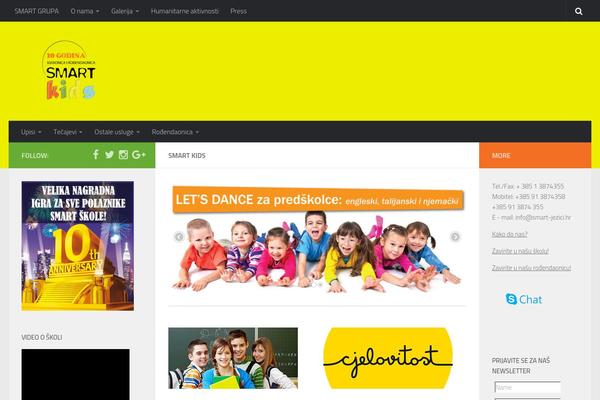Play the Video o školi player
The height and width of the screenshot is (400, 600).
pyautogui.click(x=75, y=374)
